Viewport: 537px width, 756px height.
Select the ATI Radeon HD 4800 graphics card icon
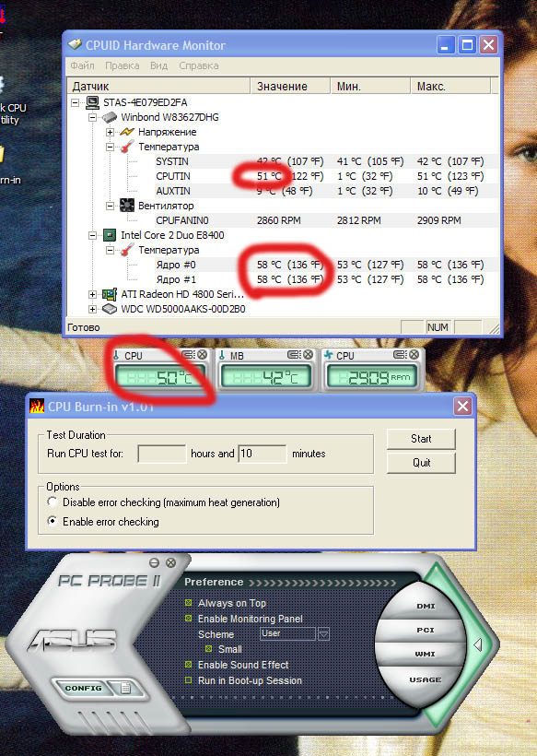[x=110, y=294]
